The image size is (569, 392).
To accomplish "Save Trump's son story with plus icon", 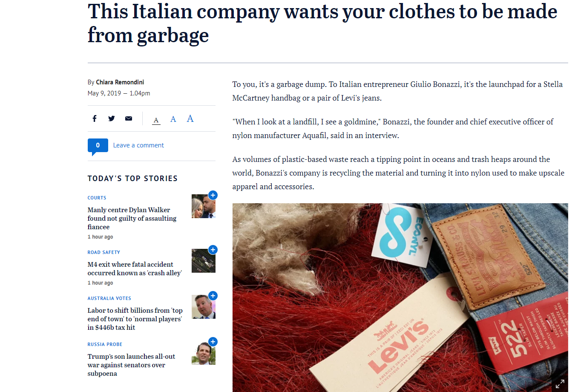I will point(213,342).
